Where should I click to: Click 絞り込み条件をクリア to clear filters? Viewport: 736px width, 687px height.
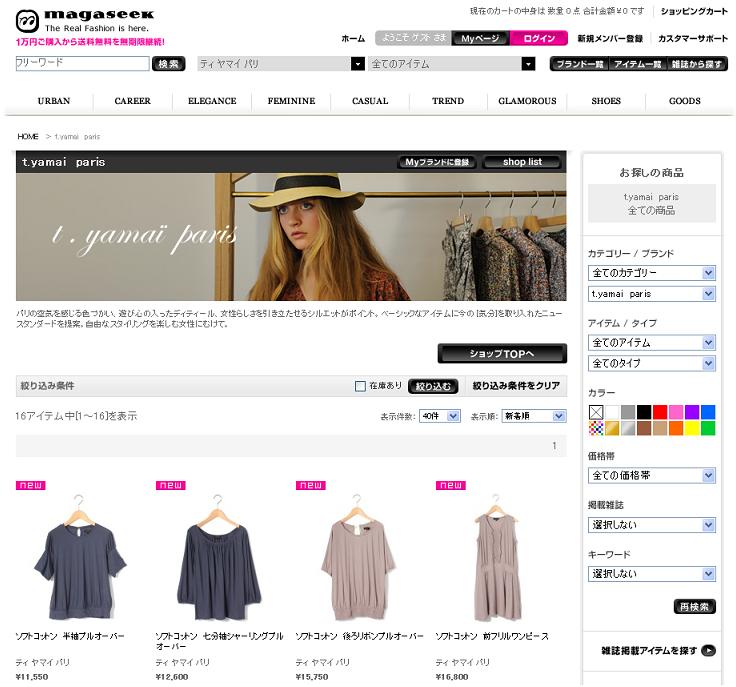[516, 386]
